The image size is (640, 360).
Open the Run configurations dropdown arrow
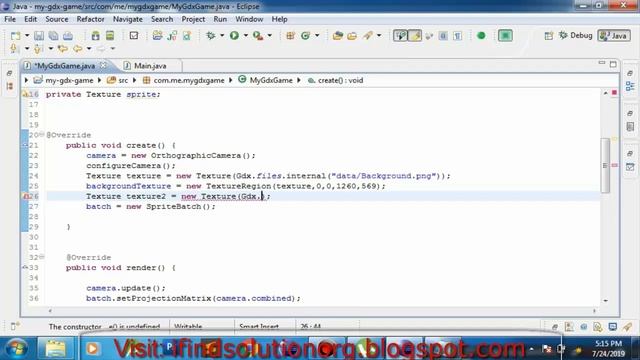coord(246,36)
